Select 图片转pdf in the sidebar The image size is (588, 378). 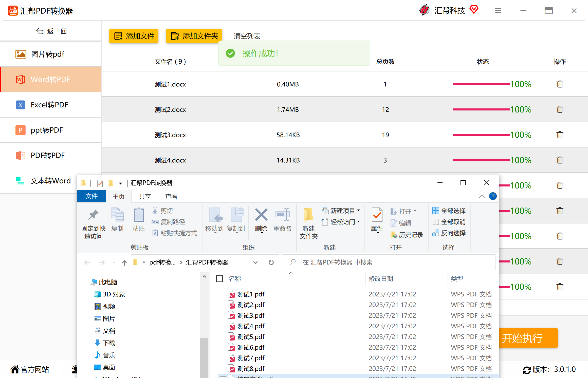[x=51, y=54]
